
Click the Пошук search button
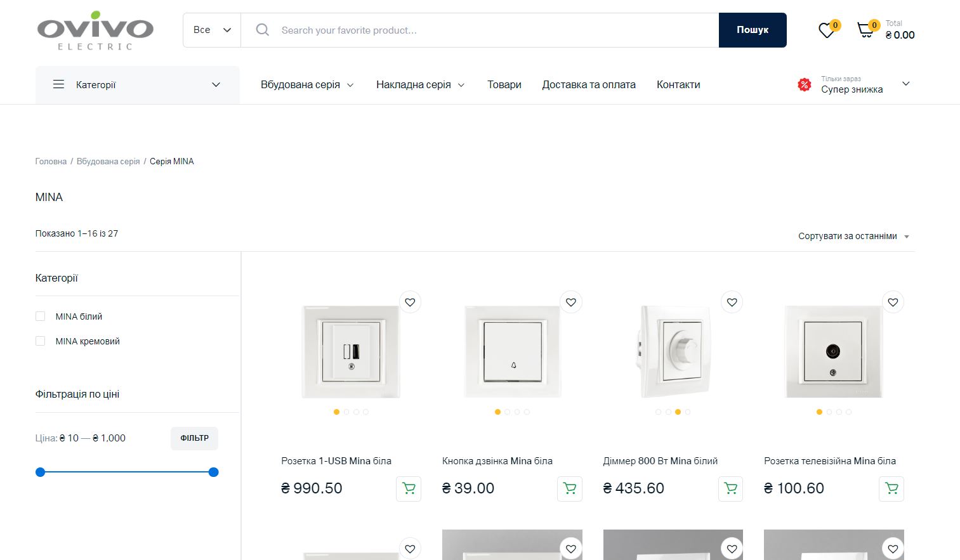[753, 30]
